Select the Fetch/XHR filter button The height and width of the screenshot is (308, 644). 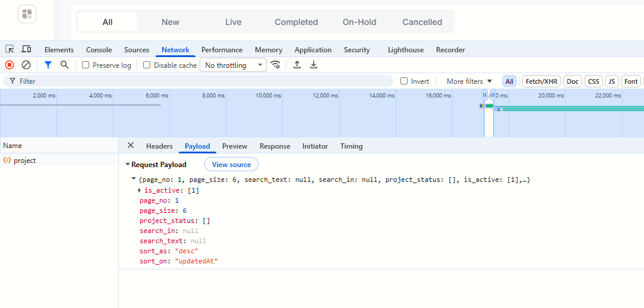click(x=541, y=81)
